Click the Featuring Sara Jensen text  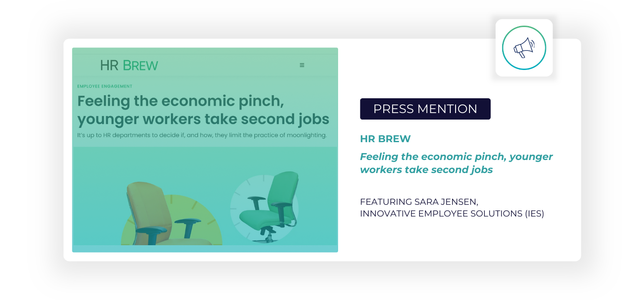click(x=419, y=202)
